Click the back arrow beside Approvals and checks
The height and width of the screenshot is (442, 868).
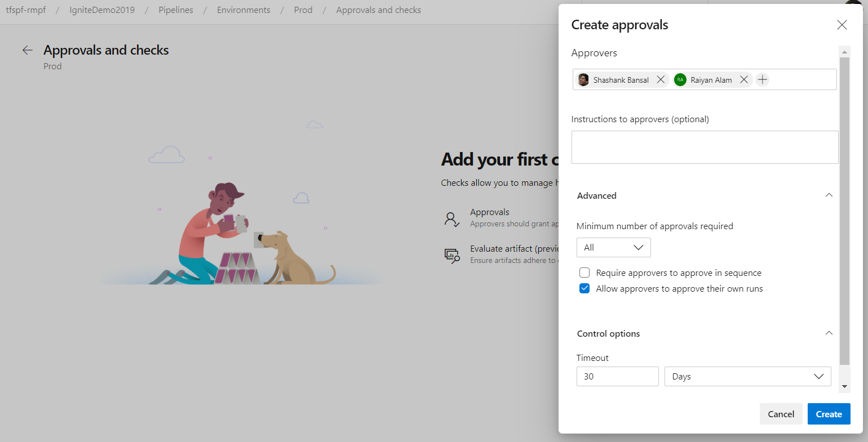27,50
